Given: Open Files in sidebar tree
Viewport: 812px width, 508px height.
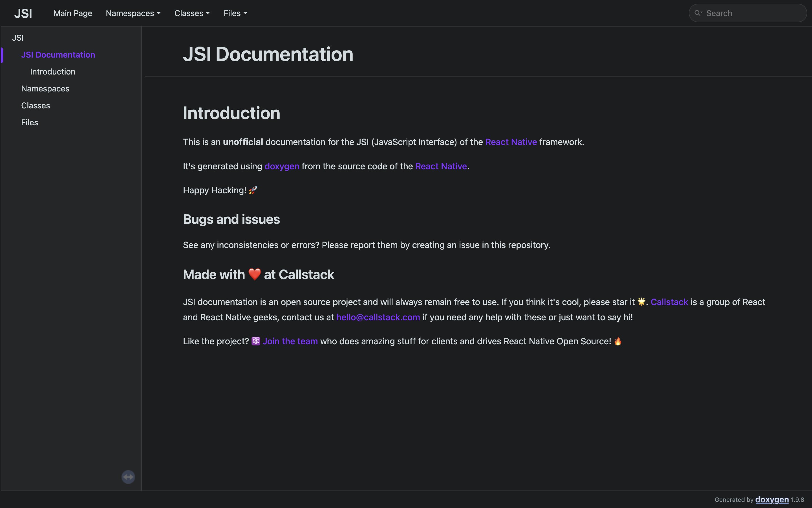Looking at the screenshot, I should [x=30, y=123].
